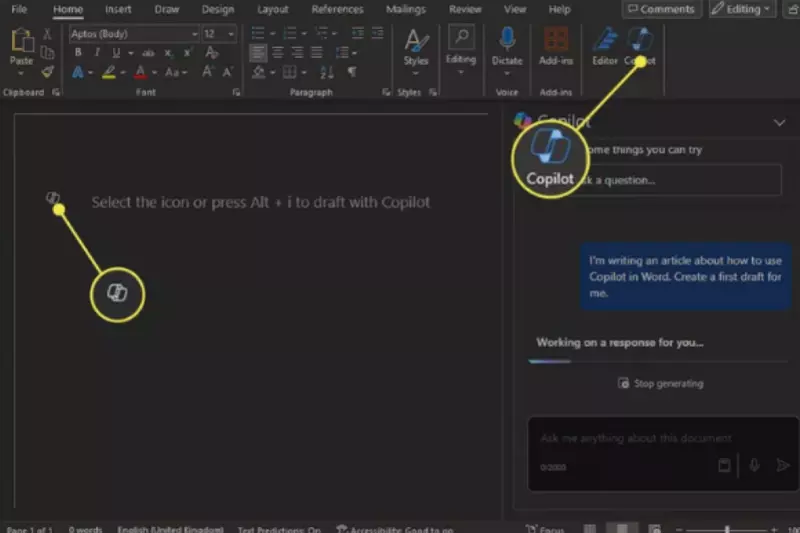Toggle Italic formatting
This screenshot has width=800, height=533.
(97, 53)
